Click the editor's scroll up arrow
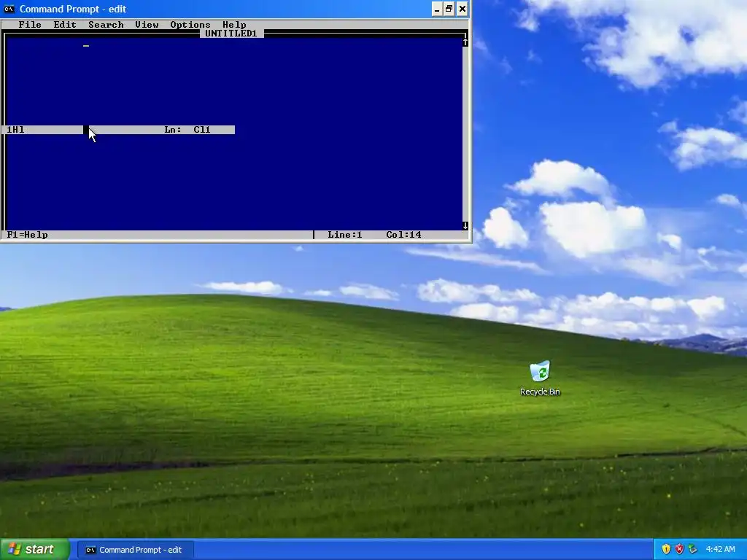Image resolution: width=747 pixels, height=560 pixels. click(x=465, y=42)
